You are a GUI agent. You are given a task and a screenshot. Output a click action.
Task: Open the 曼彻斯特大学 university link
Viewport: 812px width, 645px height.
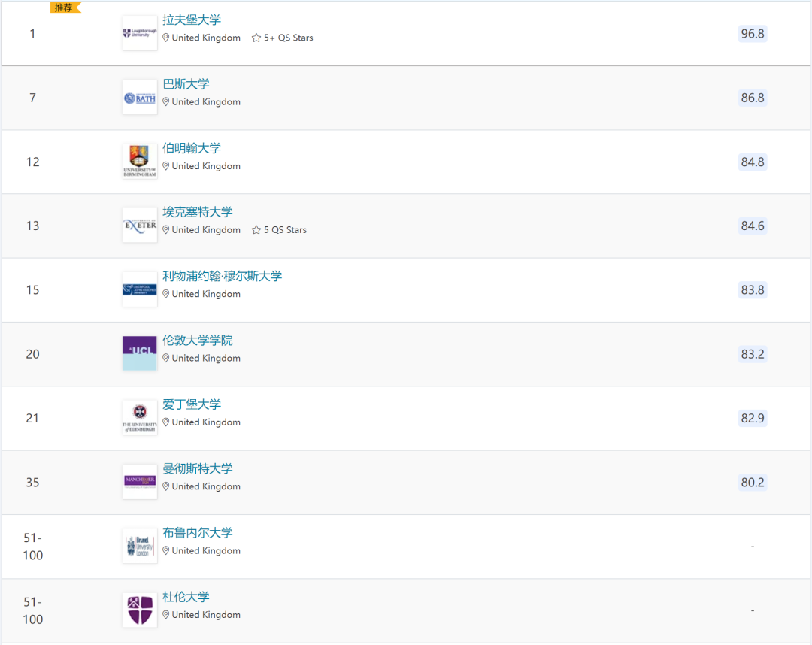197,468
